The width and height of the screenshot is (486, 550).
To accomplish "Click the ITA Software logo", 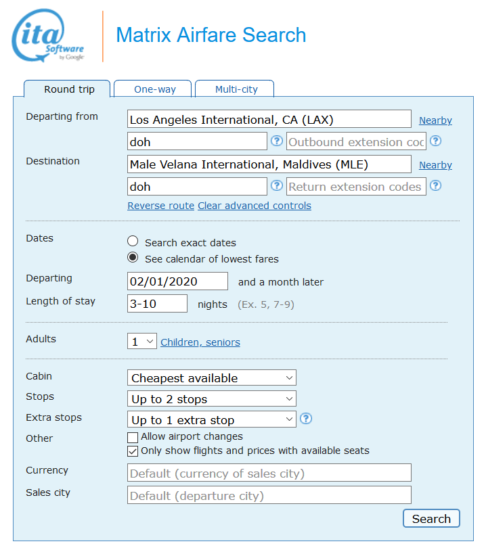I will pos(48,36).
